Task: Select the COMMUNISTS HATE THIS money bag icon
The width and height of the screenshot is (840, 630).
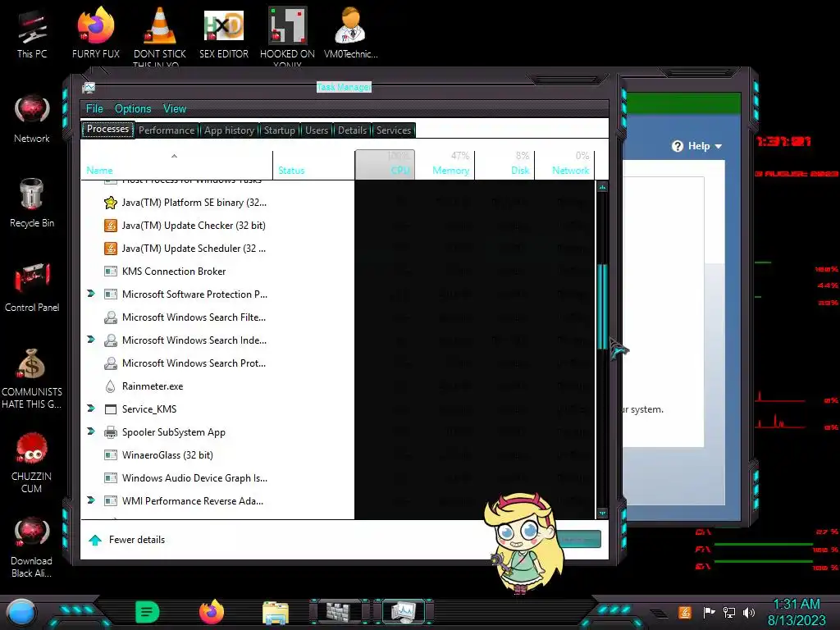Action: pyautogui.click(x=32, y=378)
